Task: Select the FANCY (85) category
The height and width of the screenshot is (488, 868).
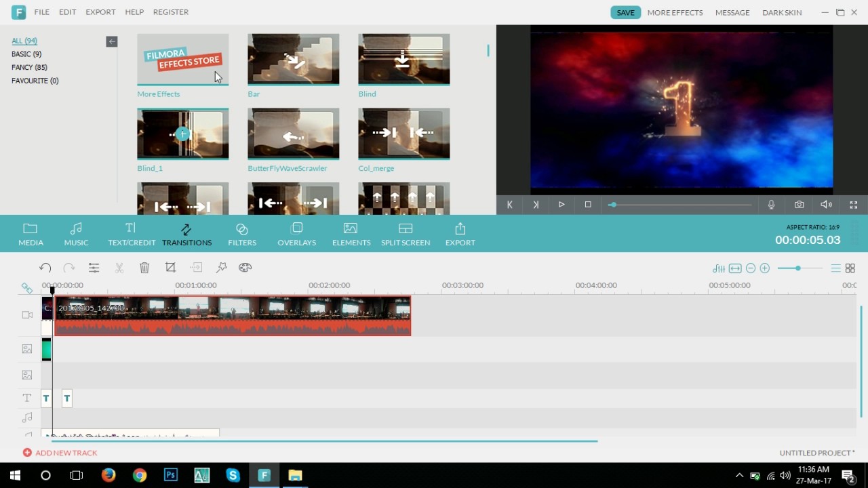Action: pyautogui.click(x=29, y=67)
